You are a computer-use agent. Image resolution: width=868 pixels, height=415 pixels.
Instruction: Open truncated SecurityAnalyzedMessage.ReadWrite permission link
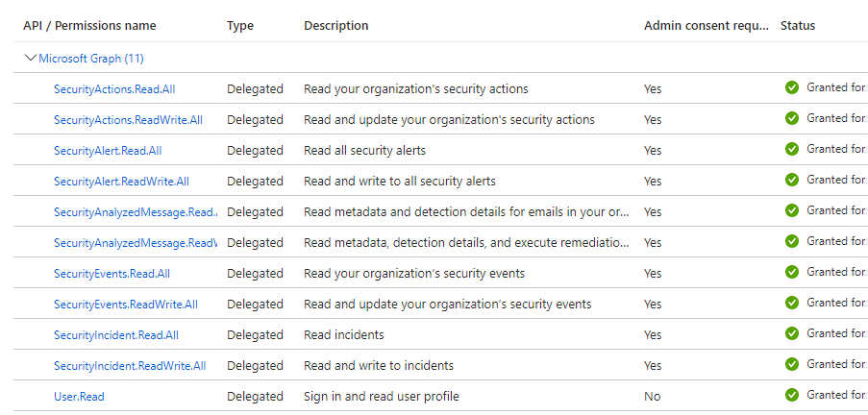click(136, 243)
